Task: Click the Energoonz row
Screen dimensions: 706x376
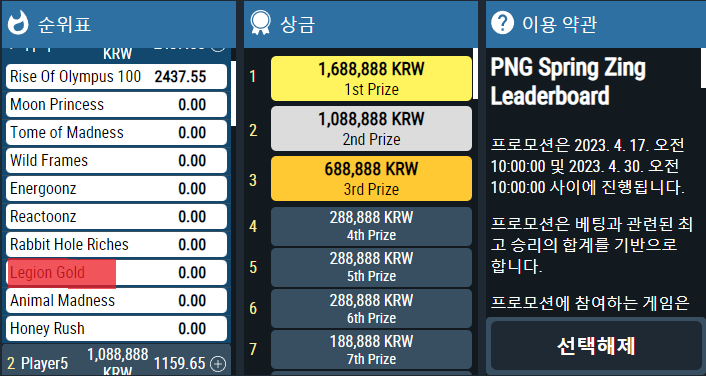Action: click(x=116, y=189)
